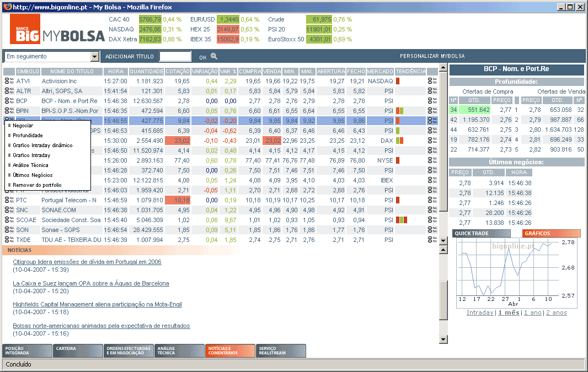This screenshot has width=588, height=372.
Task: Click the right-side menu icon in TDU AE row
Action: [432, 240]
